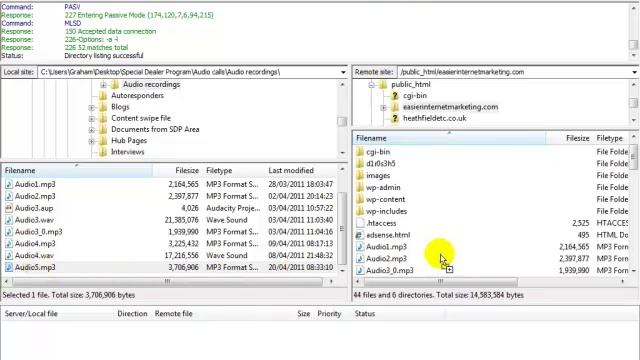
Task: Sort local files by Filesize column
Action: coord(178,171)
